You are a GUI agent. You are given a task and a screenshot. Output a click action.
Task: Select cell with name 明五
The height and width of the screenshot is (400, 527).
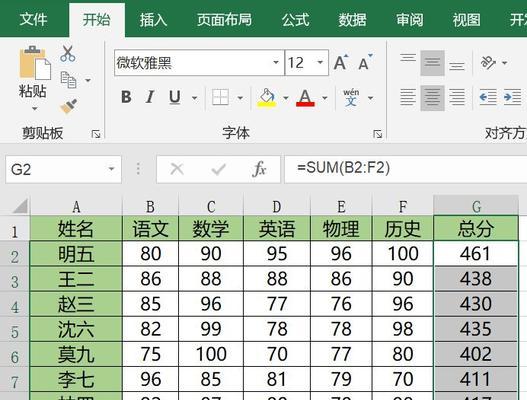click(76, 253)
